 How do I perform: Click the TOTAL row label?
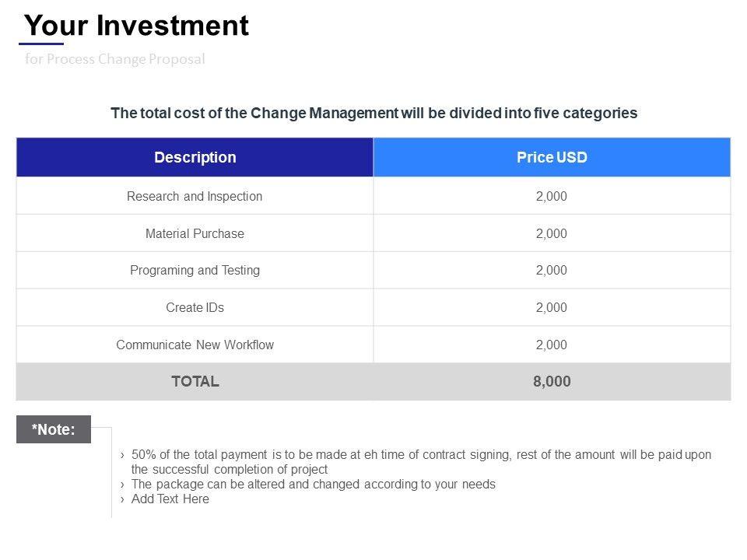[195, 382]
